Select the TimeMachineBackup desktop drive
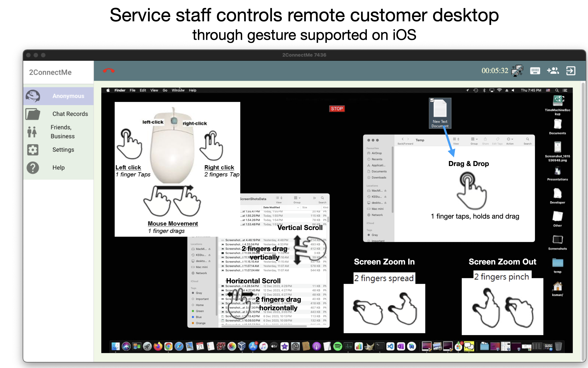The width and height of the screenshot is (588, 368). (557, 105)
